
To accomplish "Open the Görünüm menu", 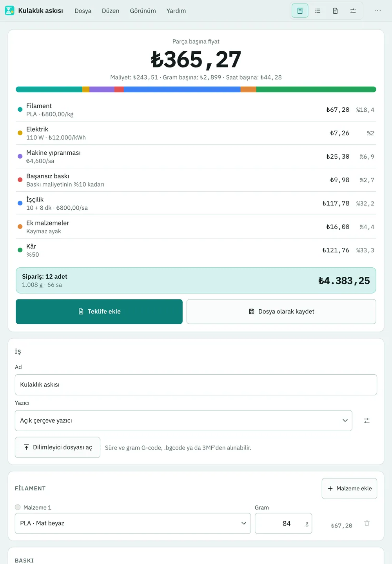I will coord(143,11).
